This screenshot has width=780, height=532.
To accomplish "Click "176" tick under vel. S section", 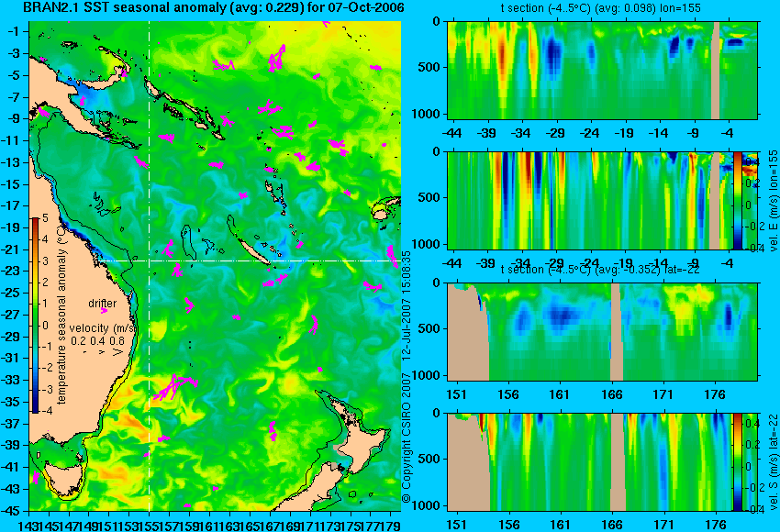I will (x=716, y=525).
